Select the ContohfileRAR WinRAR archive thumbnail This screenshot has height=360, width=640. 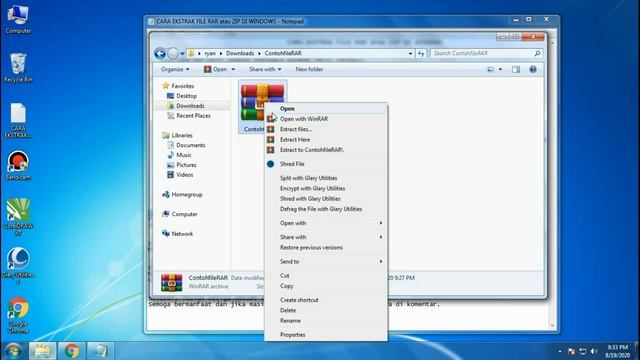click(x=262, y=107)
